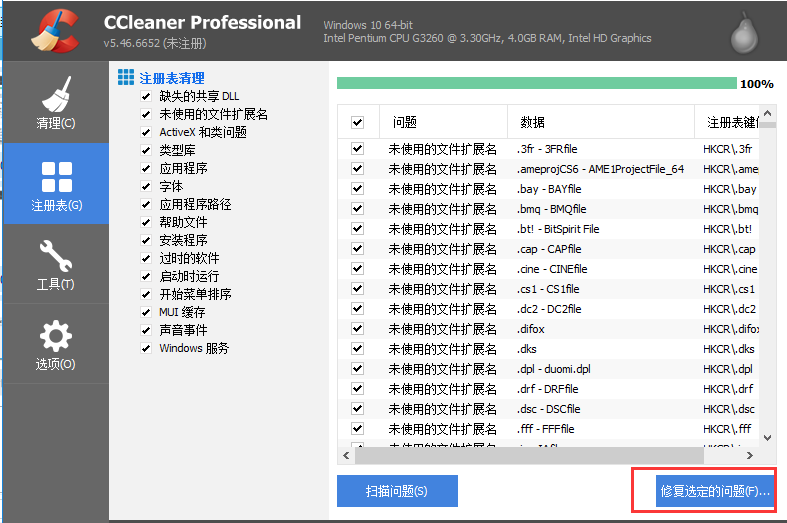Toggle 缺失的共享 DLL checkbox

pos(146,96)
